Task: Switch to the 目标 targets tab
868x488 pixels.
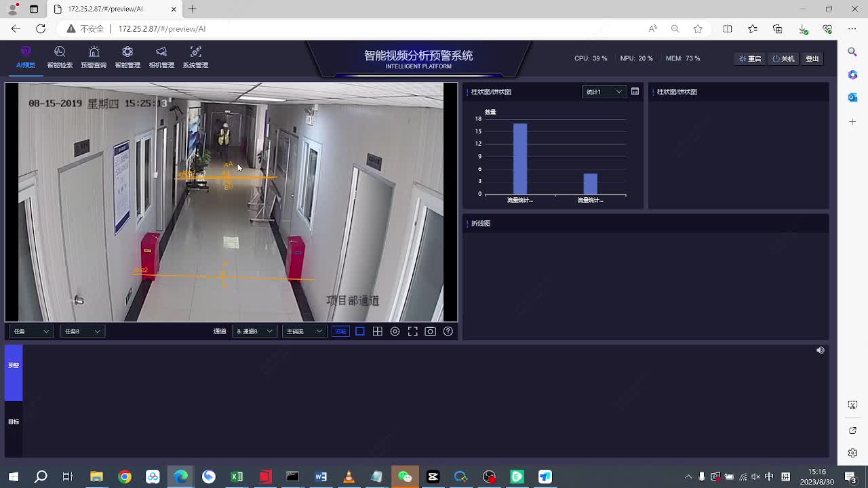Action: (x=14, y=422)
